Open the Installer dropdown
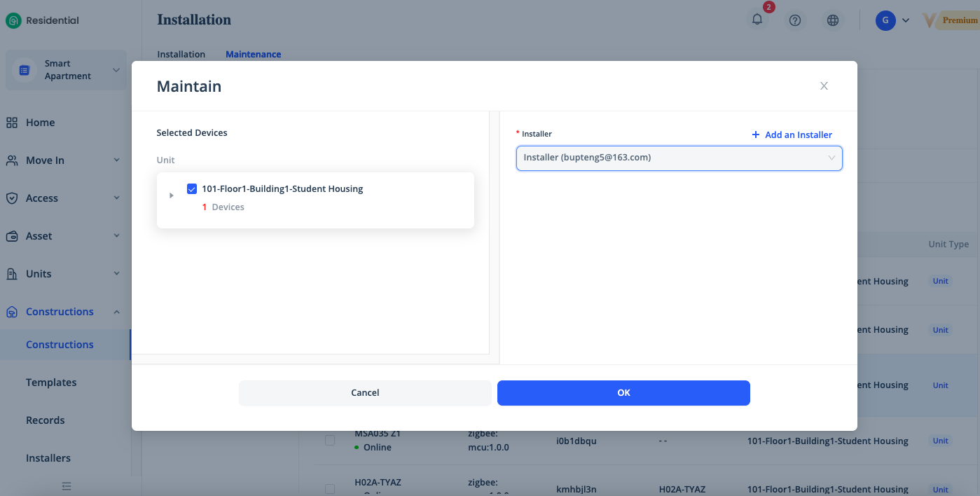The image size is (980, 496). [679, 158]
